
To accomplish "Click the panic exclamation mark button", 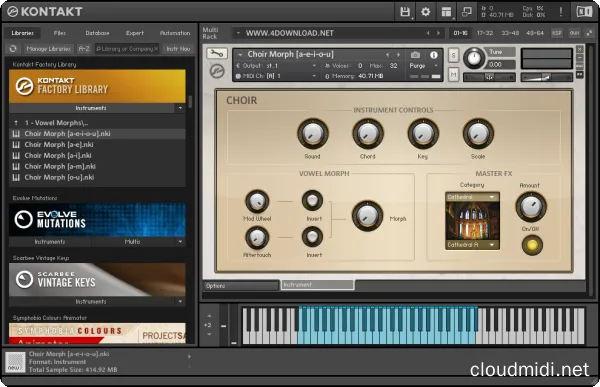I will pos(561,12).
